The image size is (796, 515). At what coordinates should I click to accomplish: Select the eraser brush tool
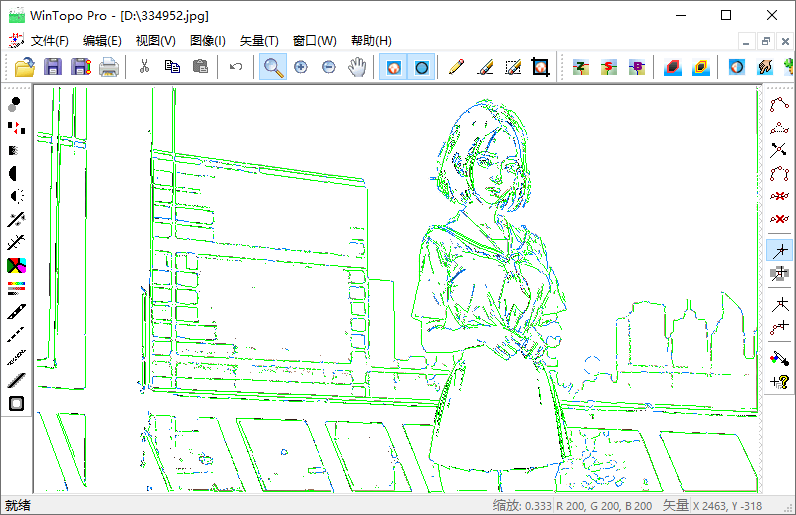click(x=485, y=67)
